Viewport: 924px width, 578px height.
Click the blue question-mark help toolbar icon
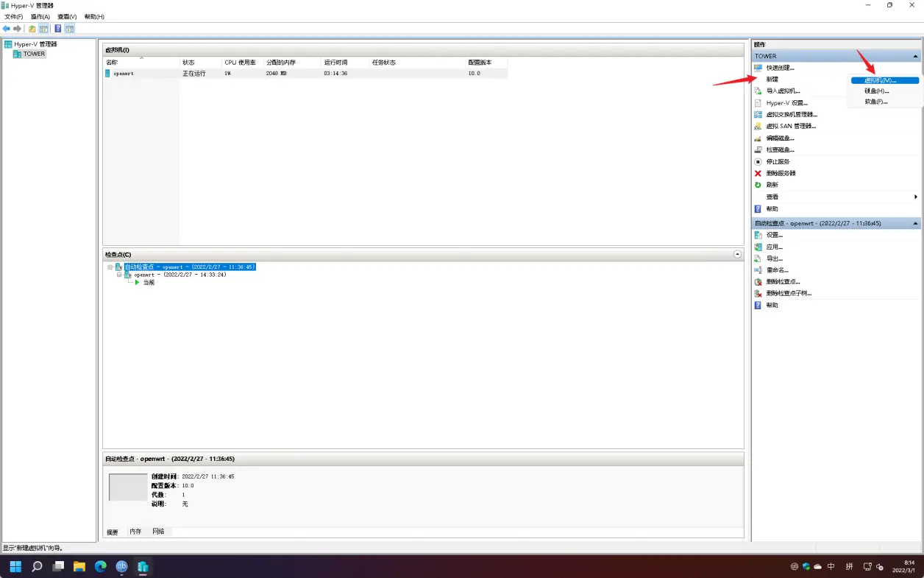(x=58, y=29)
